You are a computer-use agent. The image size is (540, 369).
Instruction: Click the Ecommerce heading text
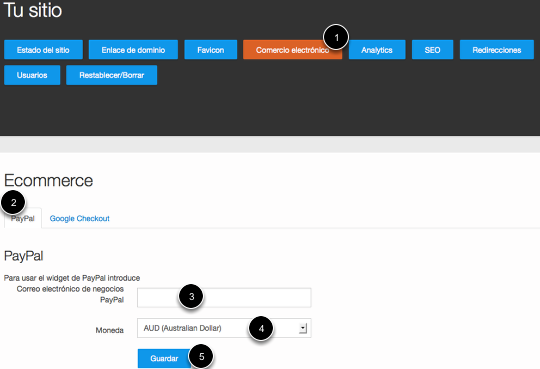click(49, 181)
